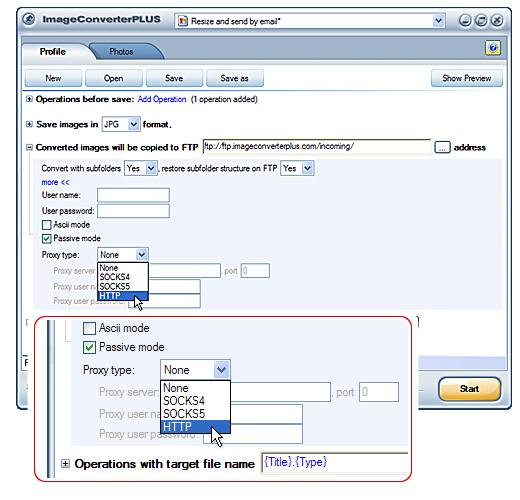
Task: Click the Proxy type dropdown arrow in main window
Action: point(141,255)
